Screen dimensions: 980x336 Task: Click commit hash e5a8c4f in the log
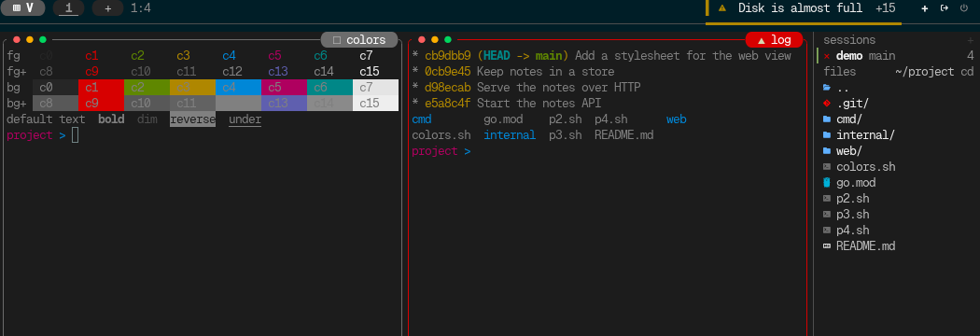[x=448, y=104]
